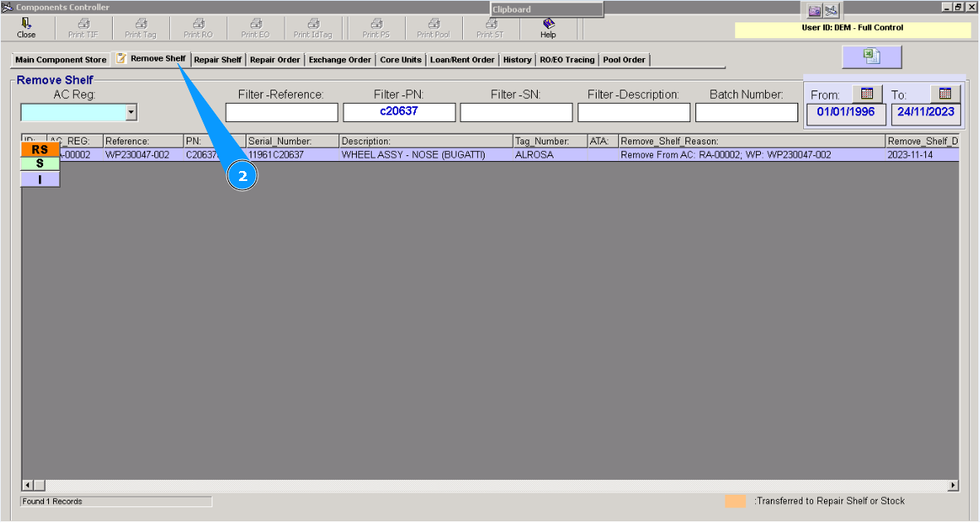This screenshot has height=523, width=980.
Task: Click the Serial_Number column header
Action: [292, 141]
